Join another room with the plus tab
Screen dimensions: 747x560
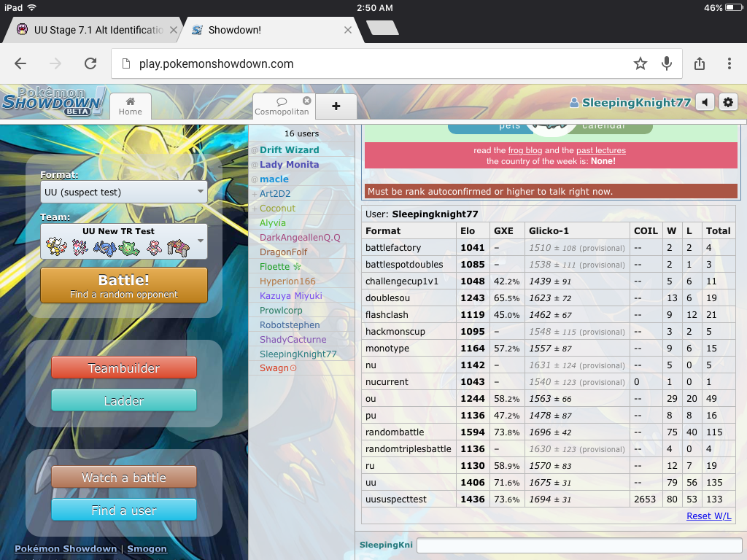(x=336, y=106)
